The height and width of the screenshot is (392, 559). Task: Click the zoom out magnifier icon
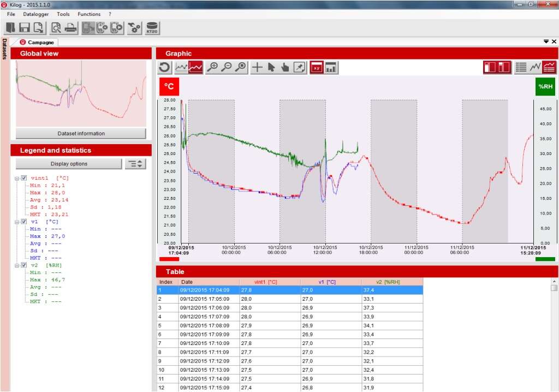227,67
